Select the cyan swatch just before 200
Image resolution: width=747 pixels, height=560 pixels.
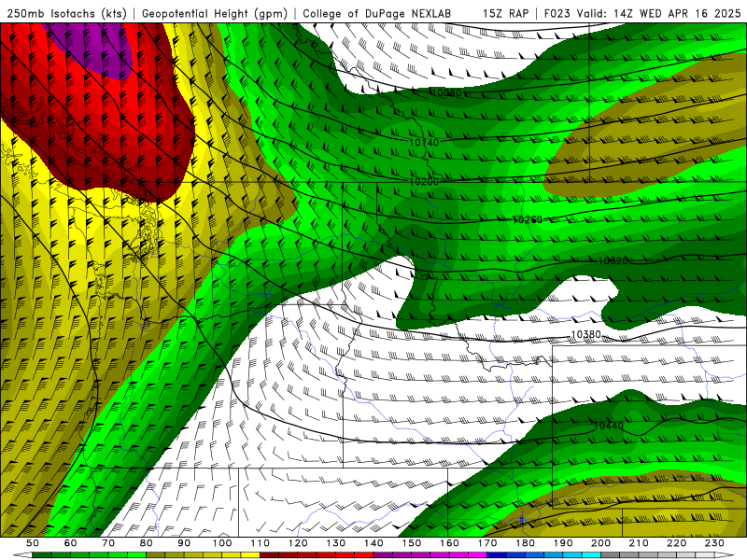click(591, 554)
